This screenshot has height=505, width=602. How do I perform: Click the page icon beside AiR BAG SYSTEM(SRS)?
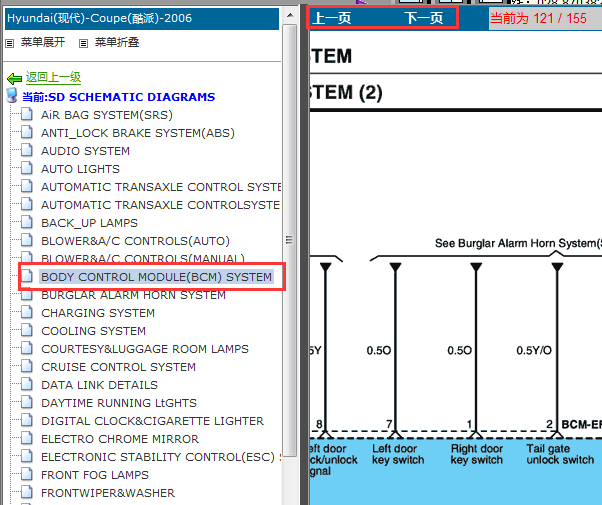coord(26,114)
